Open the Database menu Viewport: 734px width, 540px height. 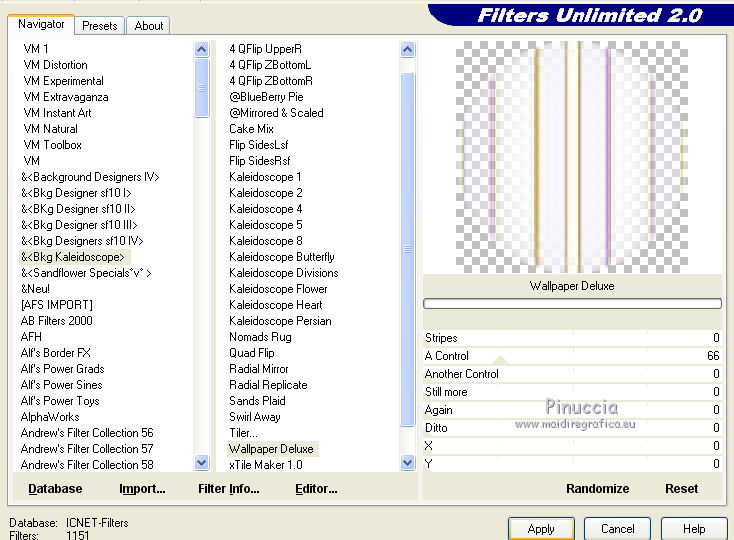pos(55,489)
